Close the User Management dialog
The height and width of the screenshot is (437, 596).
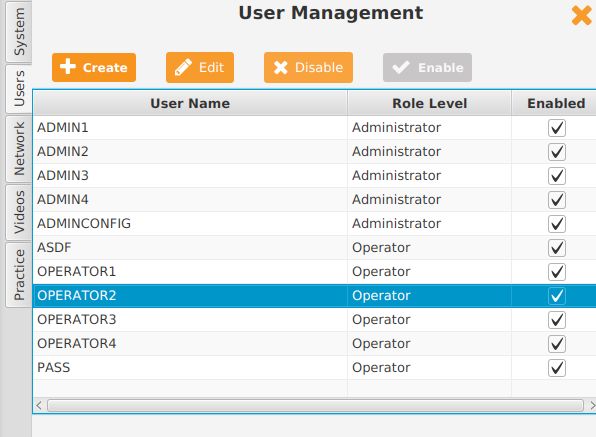(582, 16)
